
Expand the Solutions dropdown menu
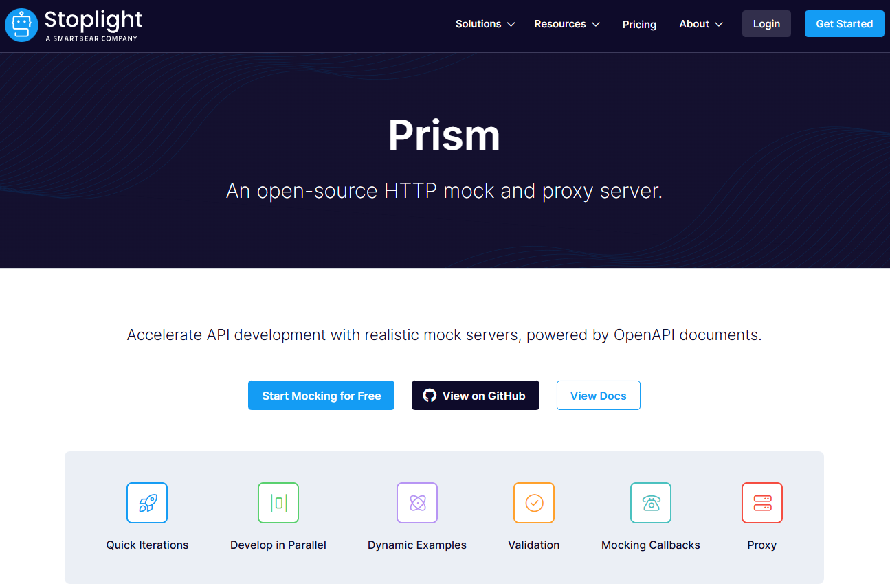coord(485,24)
